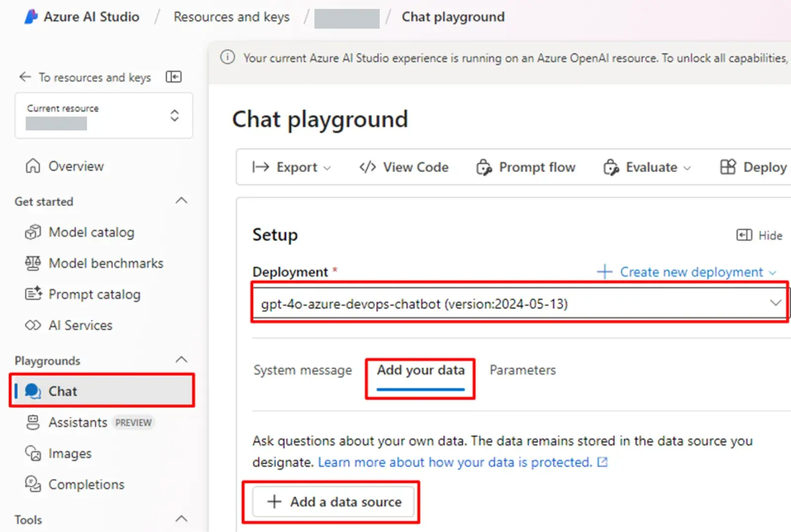Click the external link icon after protected
The width and height of the screenshot is (791, 532).
(602, 462)
